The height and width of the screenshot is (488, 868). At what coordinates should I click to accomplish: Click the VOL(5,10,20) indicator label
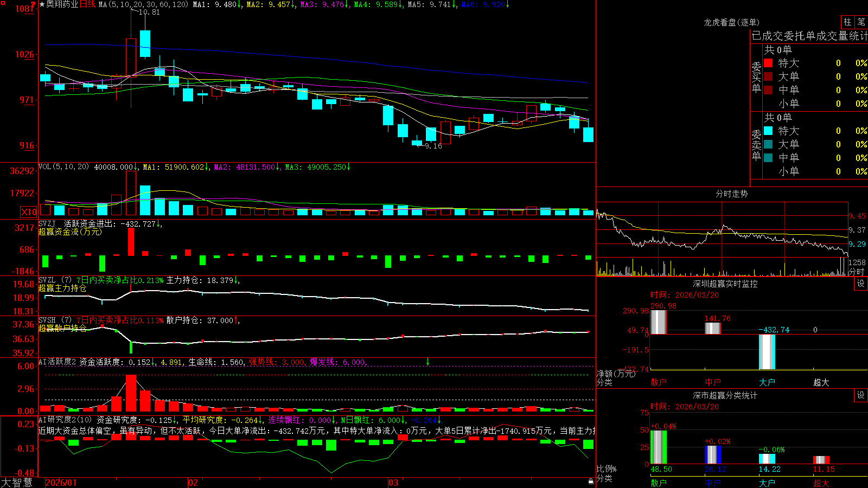[x=63, y=167]
